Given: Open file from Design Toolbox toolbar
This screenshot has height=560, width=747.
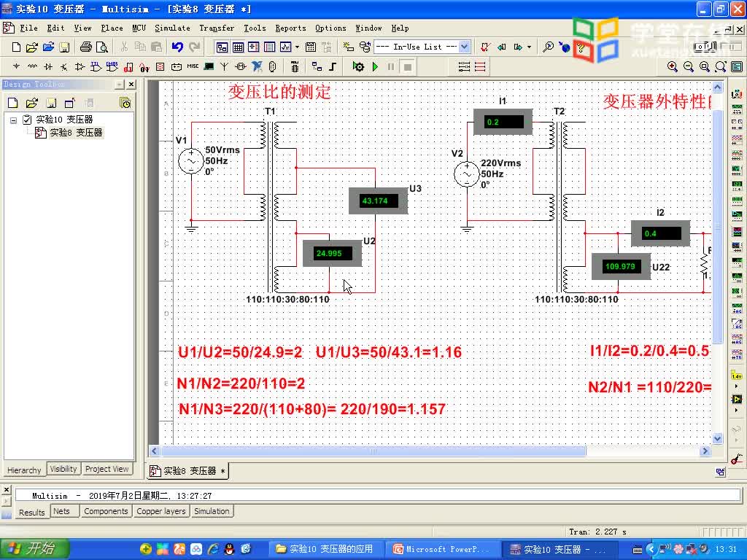Looking at the screenshot, I should click(32, 103).
